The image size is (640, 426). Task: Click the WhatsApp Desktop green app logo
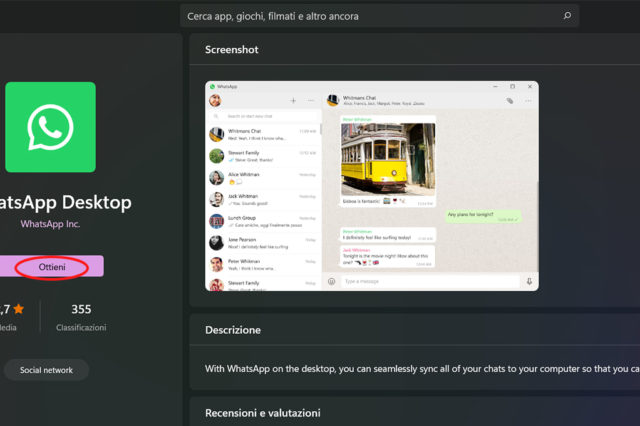[x=51, y=127]
